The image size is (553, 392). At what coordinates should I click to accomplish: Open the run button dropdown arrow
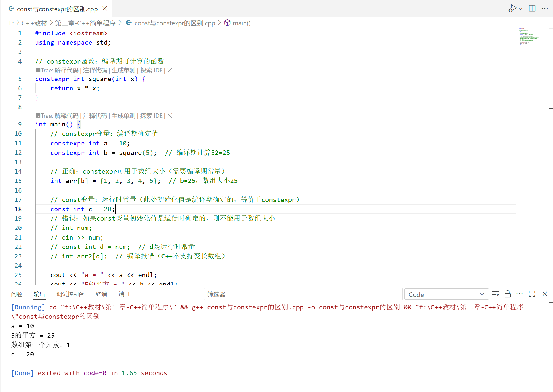coord(520,9)
